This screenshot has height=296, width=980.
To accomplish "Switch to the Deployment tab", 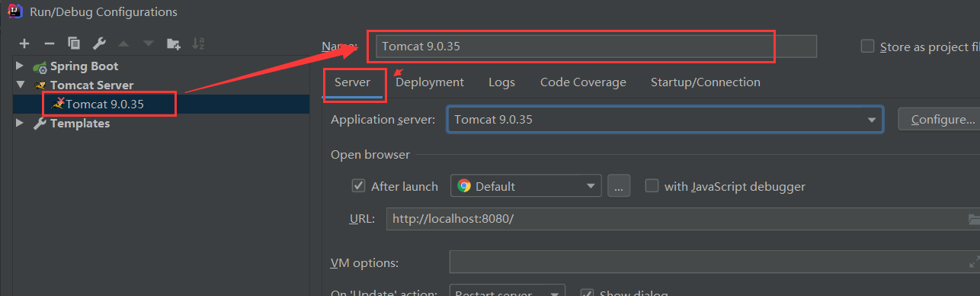I will tap(430, 82).
